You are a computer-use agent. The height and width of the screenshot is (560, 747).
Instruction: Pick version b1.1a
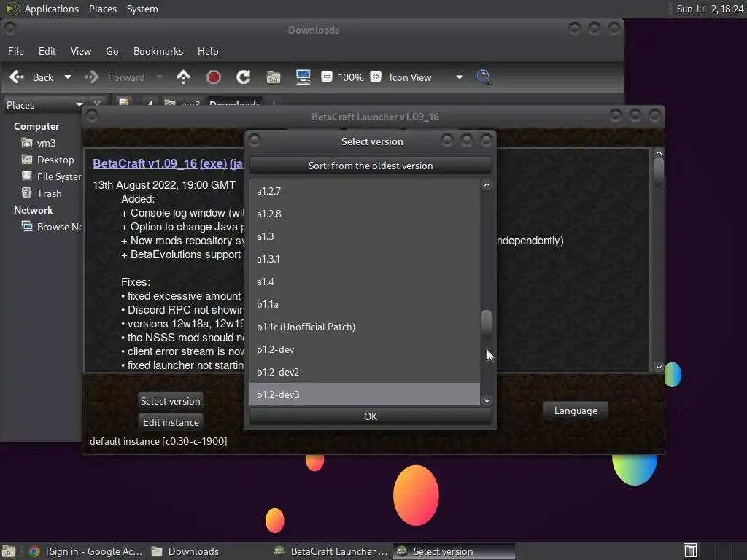(365, 304)
